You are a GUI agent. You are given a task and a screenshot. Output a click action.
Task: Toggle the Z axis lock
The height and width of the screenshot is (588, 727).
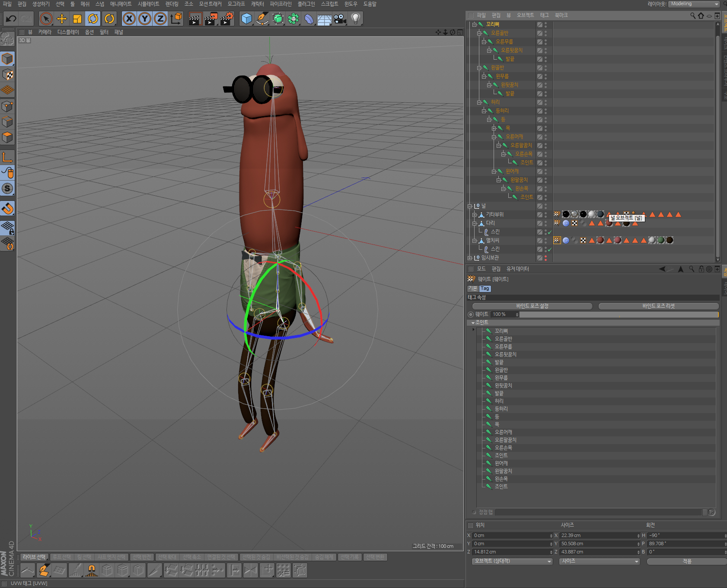coord(160,19)
